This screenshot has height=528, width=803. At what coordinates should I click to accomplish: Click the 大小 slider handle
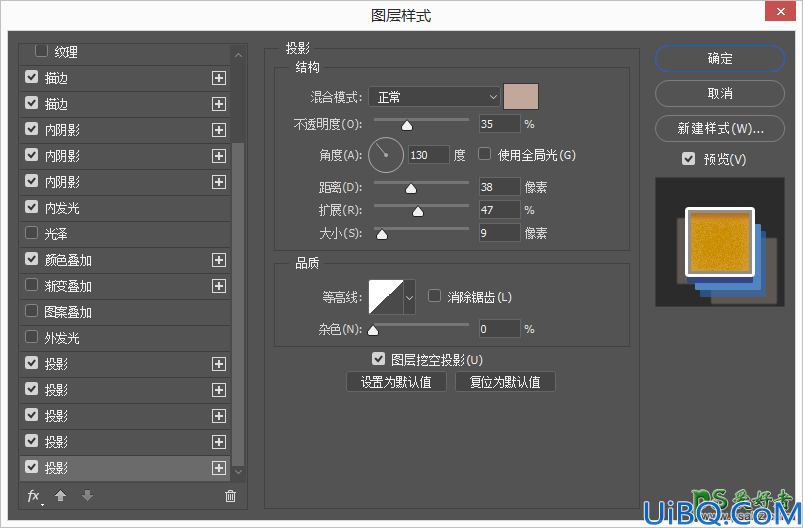click(x=382, y=235)
